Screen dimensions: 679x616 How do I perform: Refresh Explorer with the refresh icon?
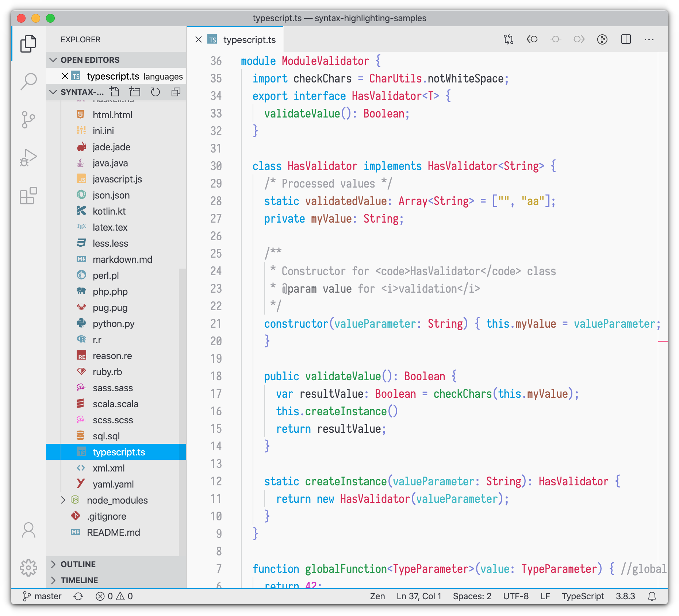(x=156, y=92)
